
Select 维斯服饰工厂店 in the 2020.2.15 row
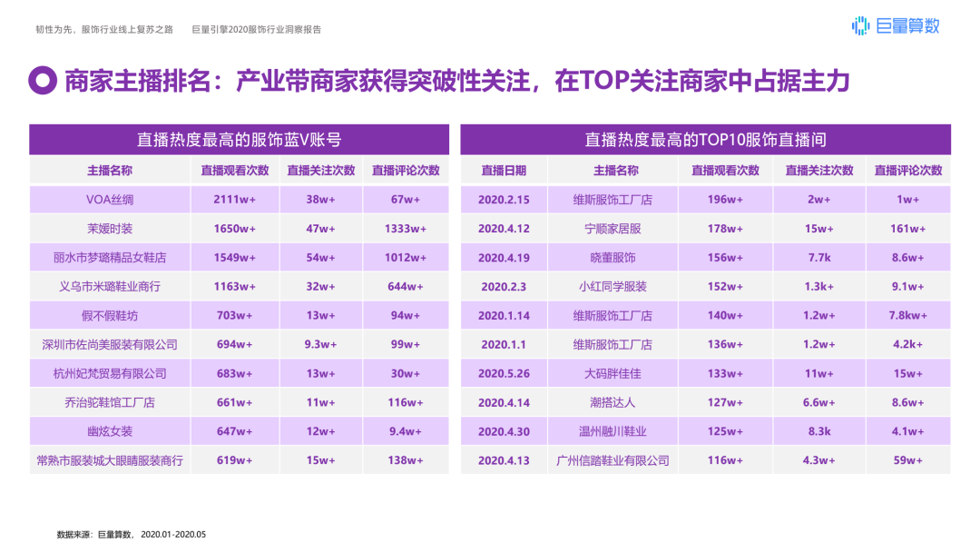pyautogui.click(x=612, y=200)
